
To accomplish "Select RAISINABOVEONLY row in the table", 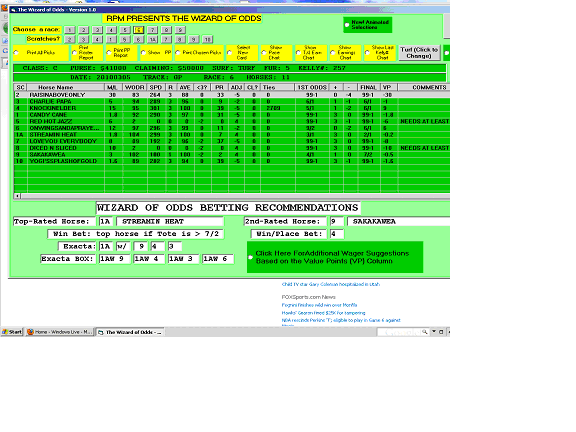I will (x=232, y=95).
